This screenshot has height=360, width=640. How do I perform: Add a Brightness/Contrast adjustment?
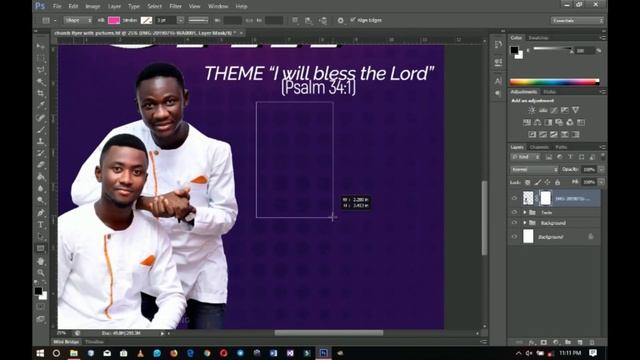(x=531, y=110)
